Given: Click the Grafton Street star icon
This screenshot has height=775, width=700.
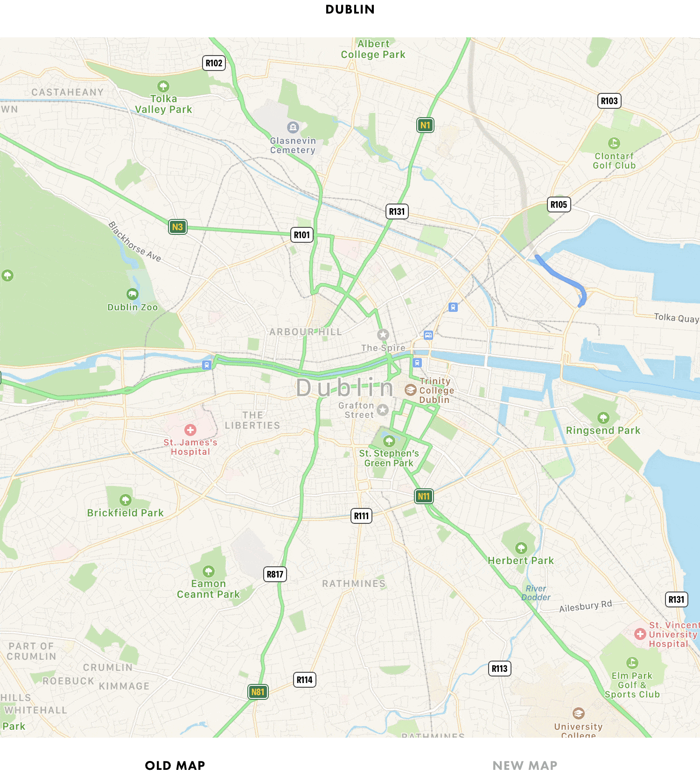Looking at the screenshot, I should (383, 410).
